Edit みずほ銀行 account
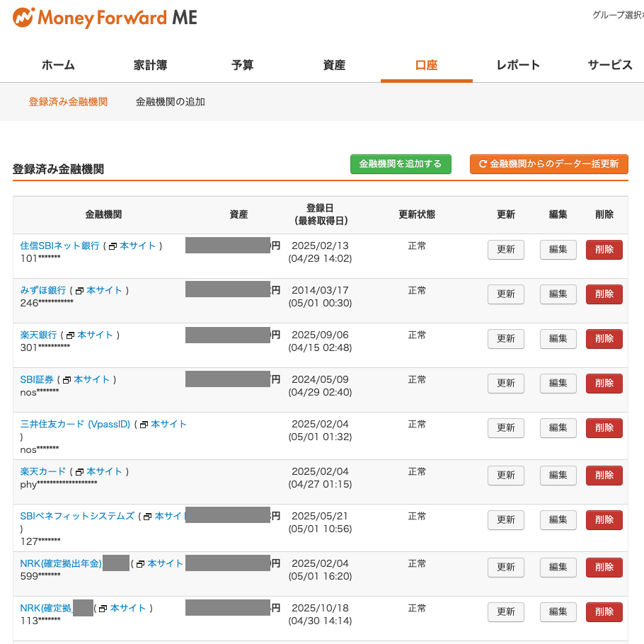 click(x=558, y=294)
